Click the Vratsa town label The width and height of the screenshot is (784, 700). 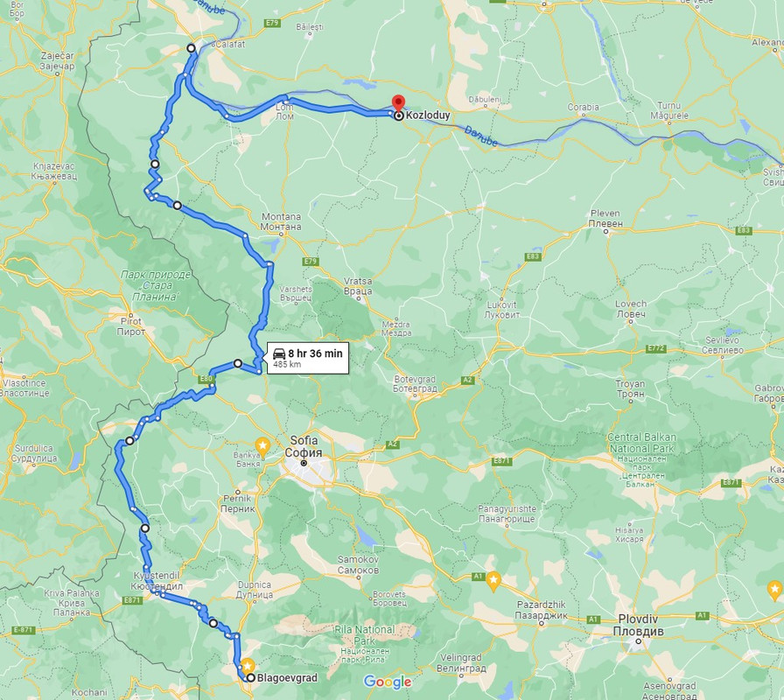pos(358,286)
